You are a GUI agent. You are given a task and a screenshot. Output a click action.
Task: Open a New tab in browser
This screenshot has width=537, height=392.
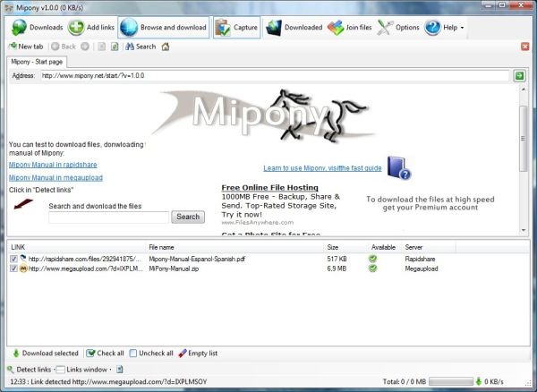(26, 47)
